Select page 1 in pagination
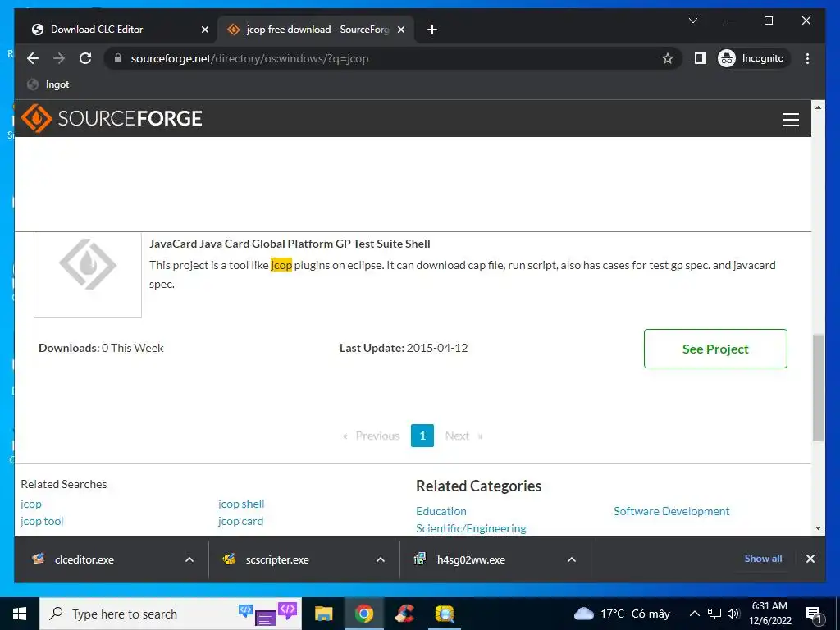840x630 pixels. point(422,436)
